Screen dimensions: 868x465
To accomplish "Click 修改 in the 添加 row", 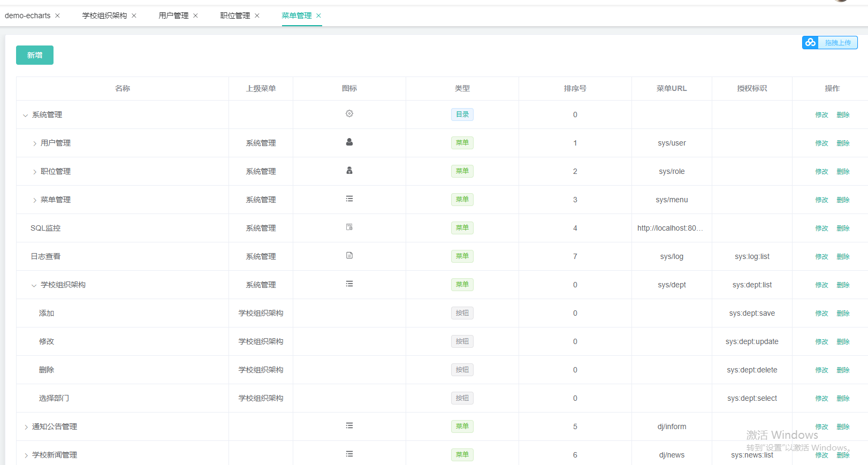I will pyautogui.click(x=821, y=314).
